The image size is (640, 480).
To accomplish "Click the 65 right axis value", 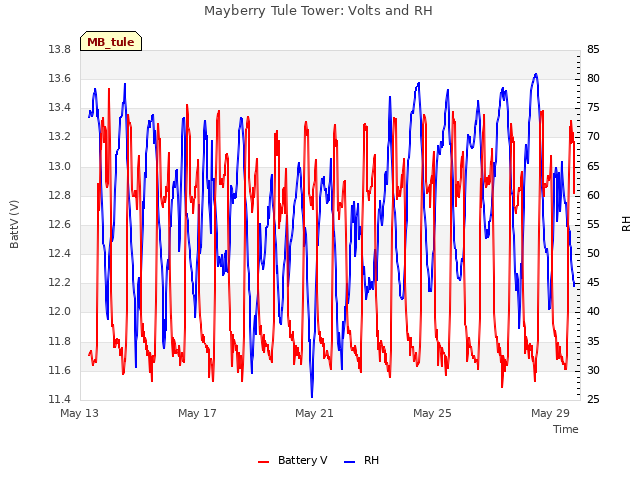I will click(x=593, y=167).
